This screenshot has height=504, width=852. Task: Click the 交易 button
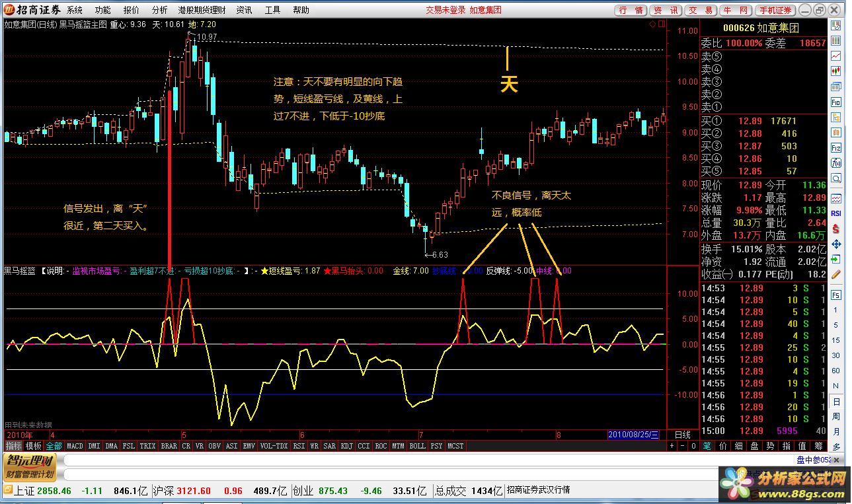click(x=701, y=10)
